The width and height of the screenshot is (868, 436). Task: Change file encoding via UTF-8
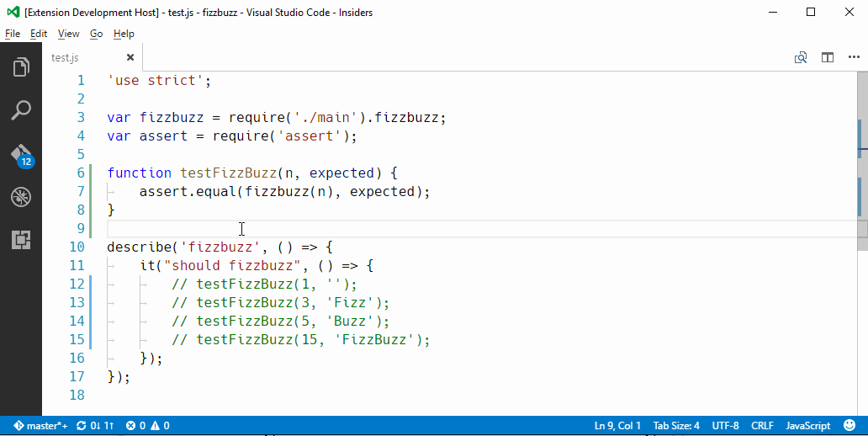[x=725, y=425]
